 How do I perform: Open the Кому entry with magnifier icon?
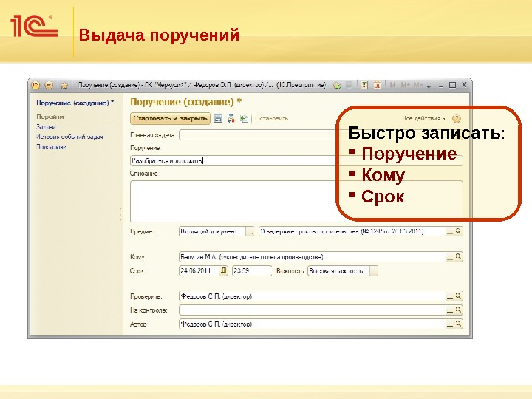[458, 257]
